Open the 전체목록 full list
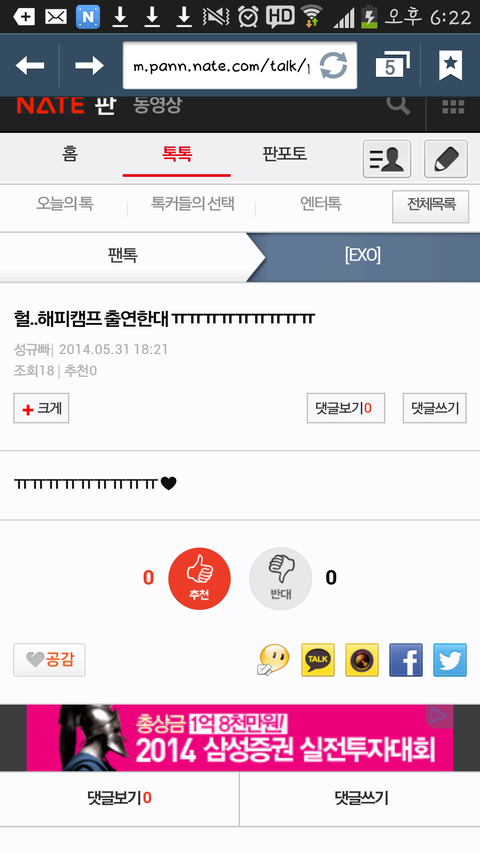This screenshot has width=480, height=853. pos(430,206)
